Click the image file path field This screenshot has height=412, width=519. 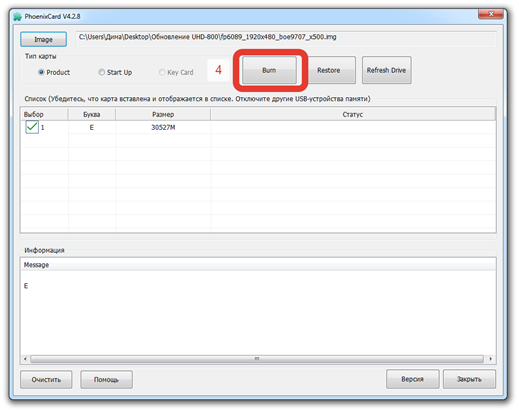click(286, 38)
